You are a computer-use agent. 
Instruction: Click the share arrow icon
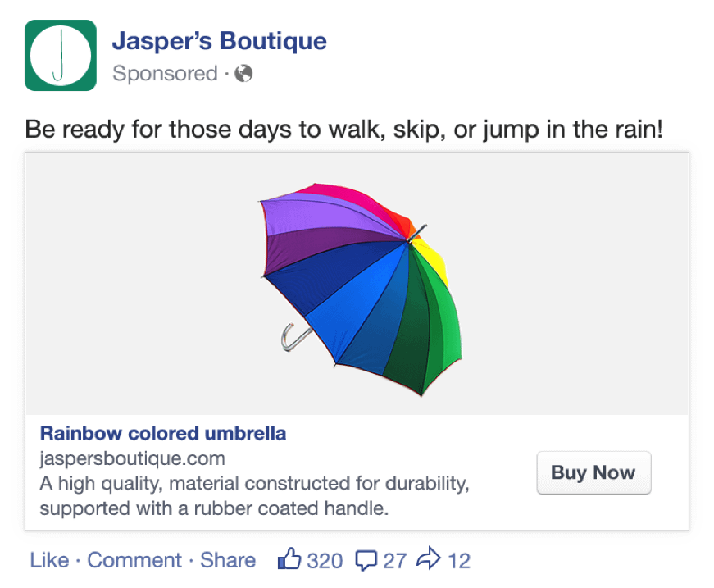point(429,560)
